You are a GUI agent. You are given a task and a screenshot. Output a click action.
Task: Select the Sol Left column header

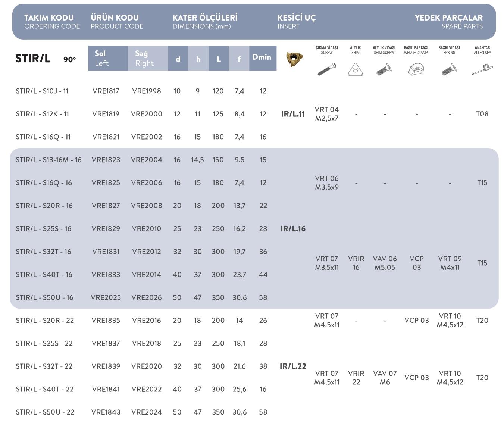point(108,58)
